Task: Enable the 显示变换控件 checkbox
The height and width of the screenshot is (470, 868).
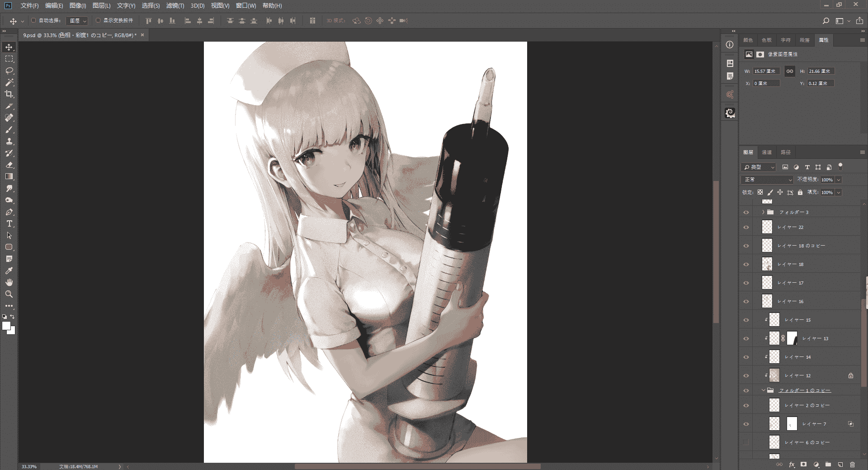Action: (x=98, y=20)
